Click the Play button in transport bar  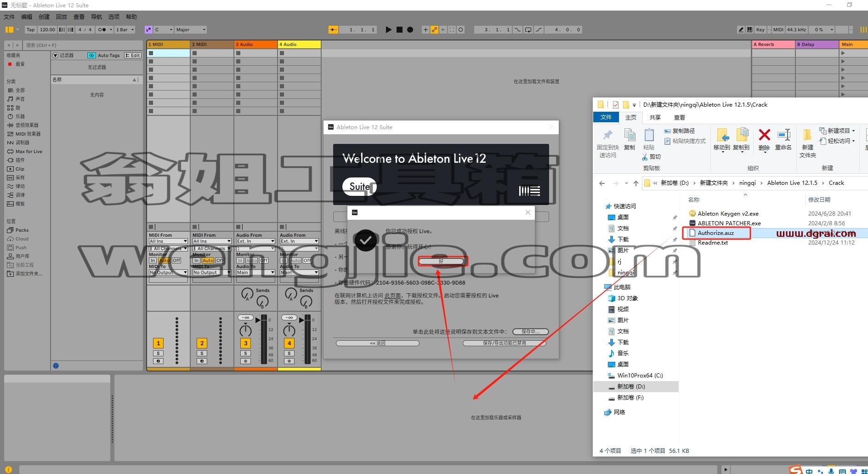388,29
